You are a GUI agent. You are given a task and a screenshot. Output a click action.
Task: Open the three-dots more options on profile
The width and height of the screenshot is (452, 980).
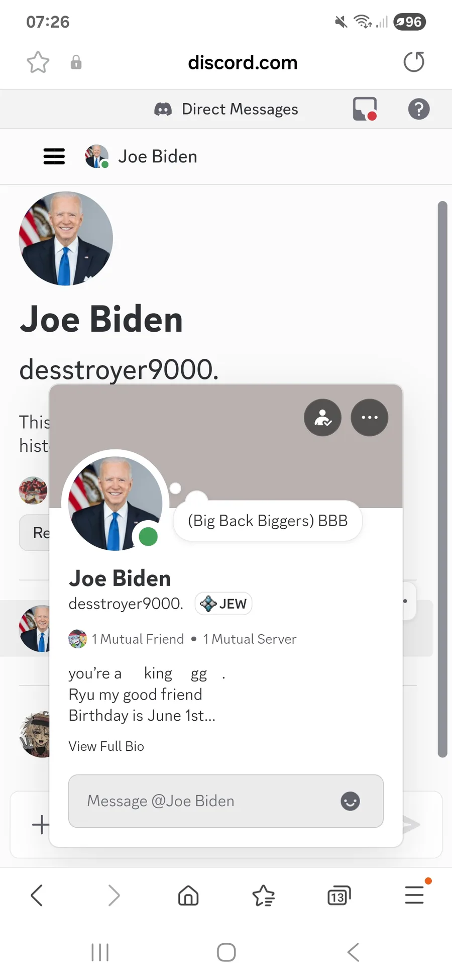tap(370, 418)
